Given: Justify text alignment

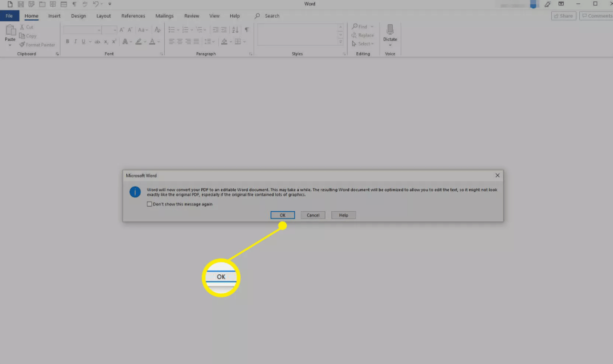Looking at the screenshot, I should point(196,42).
